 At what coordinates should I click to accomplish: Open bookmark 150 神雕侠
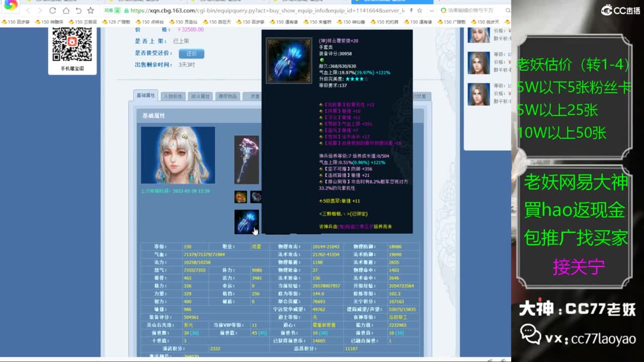pyautogui.click(x=50, y=22)
